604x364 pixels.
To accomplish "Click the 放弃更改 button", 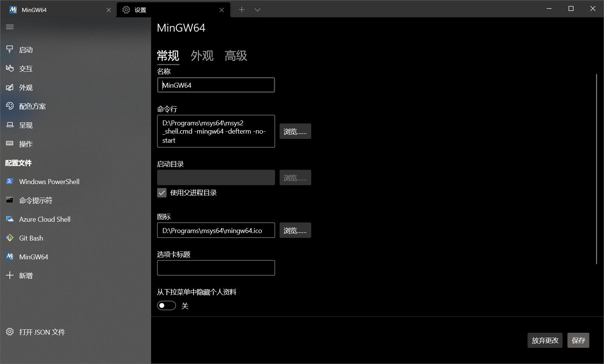I will pyautogui.click(x=545, y=340).
